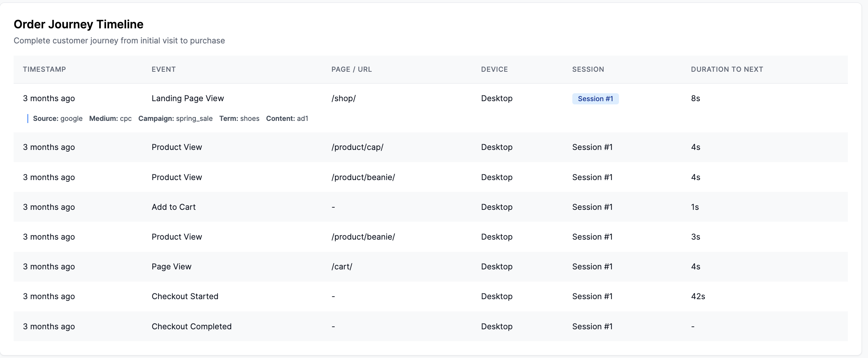Sort by the TIMESTAMP column header
The height and width of the screenshot is (358, 868).
pos(44,69)
